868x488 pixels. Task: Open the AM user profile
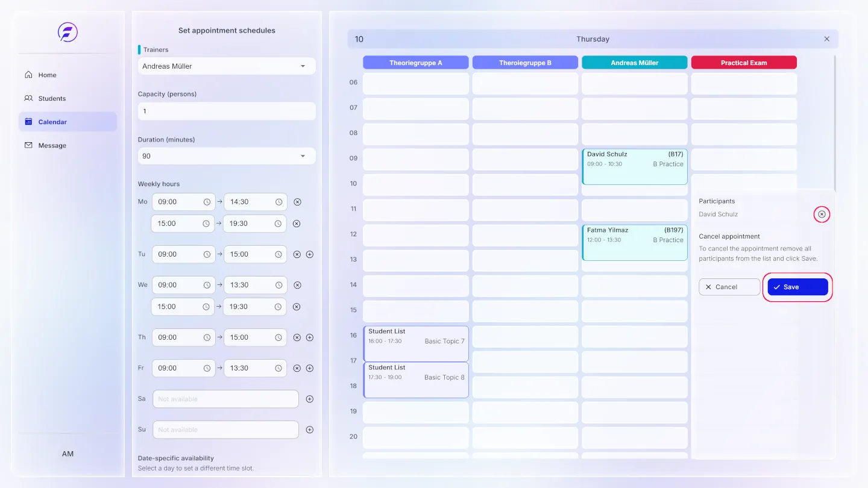pyautogui.click(x=68, y=454)
